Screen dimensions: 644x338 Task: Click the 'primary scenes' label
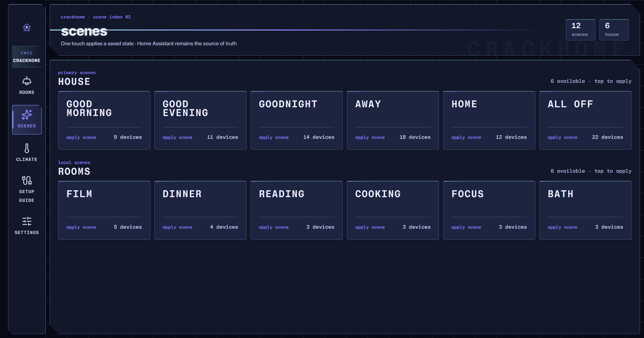(x=77, y=73)
